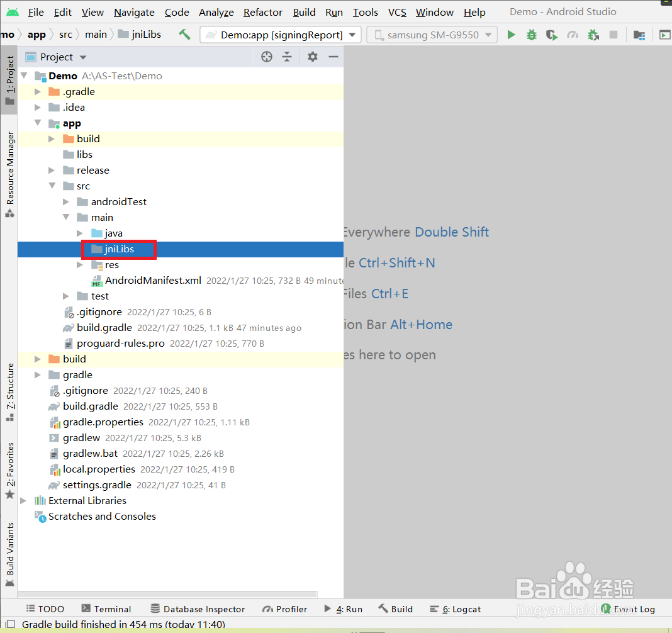The height and width of the screenshot is (633, 672).
Task: Open the Profiler tool window
Action: 284,609
